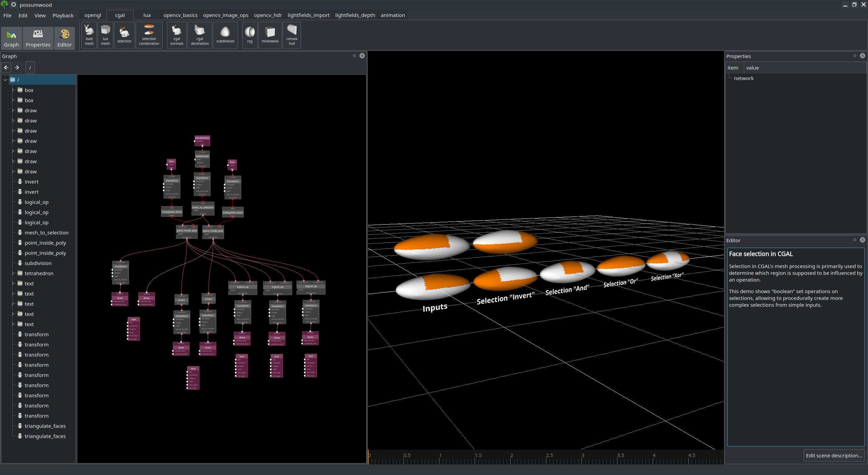Select mesh_to_selection in the tree
This screenshot has width=868, height=475.
point(46,232)
